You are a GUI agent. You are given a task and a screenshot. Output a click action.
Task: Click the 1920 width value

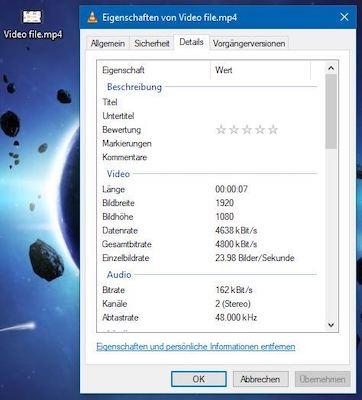(225, 203)
